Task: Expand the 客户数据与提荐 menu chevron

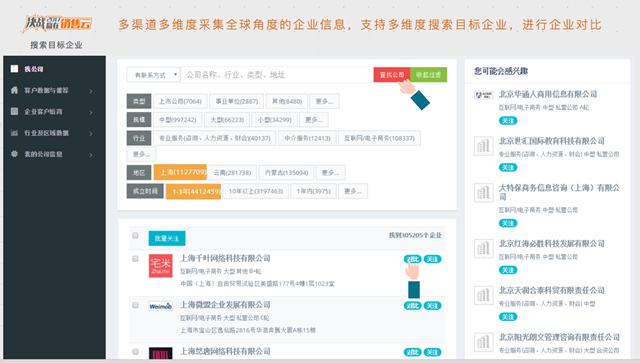Action: pyautogui.click(x=91, y=91)
